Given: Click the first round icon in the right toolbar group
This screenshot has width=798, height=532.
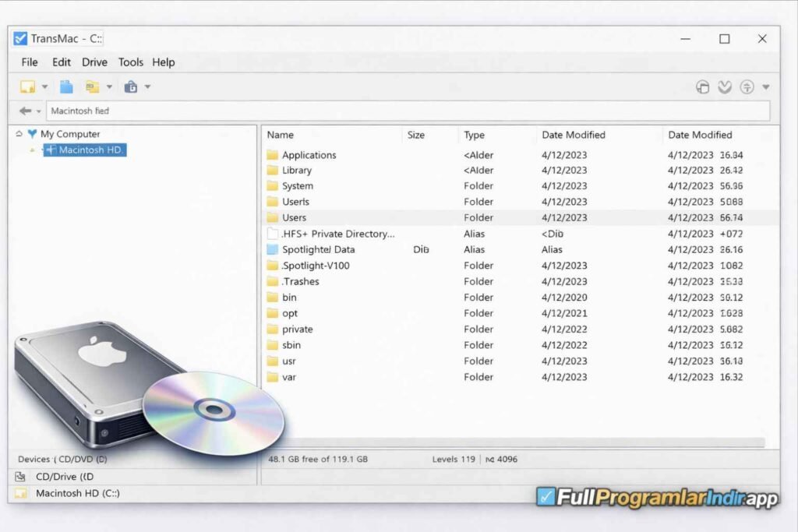Looking at the screenshot, I should click(702, 87).
